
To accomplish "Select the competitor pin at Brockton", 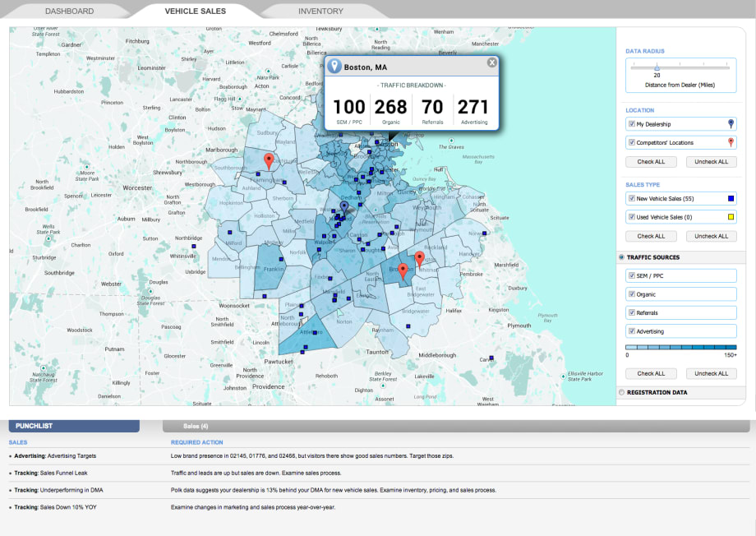I will click(x=402, y=270).
